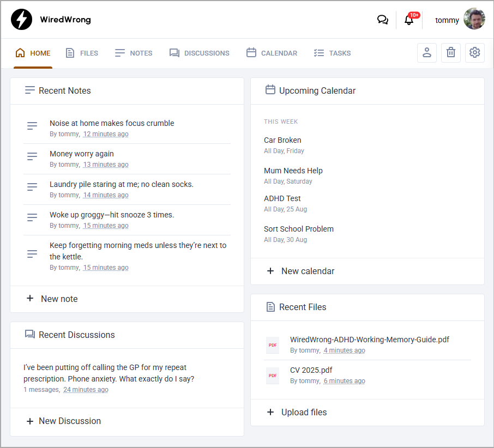Click the trash bin icon
This screenshot has height=448, width=494.
451,53
